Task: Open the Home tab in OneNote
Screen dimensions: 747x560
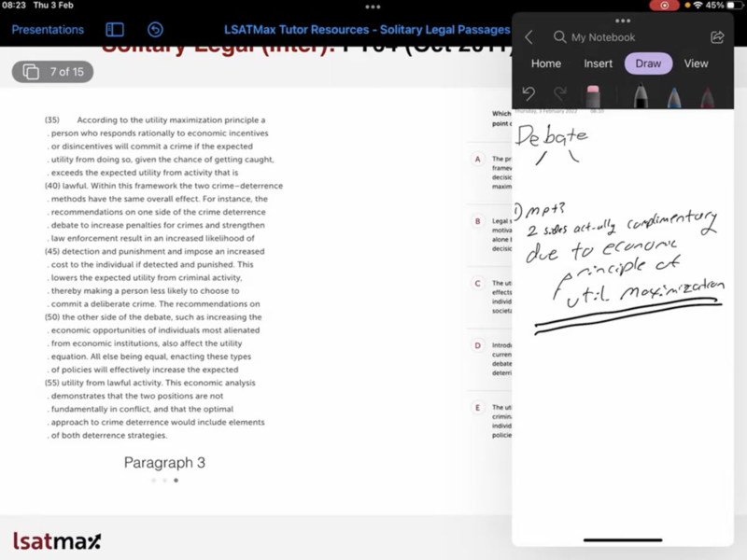Action: click(546, 63)
